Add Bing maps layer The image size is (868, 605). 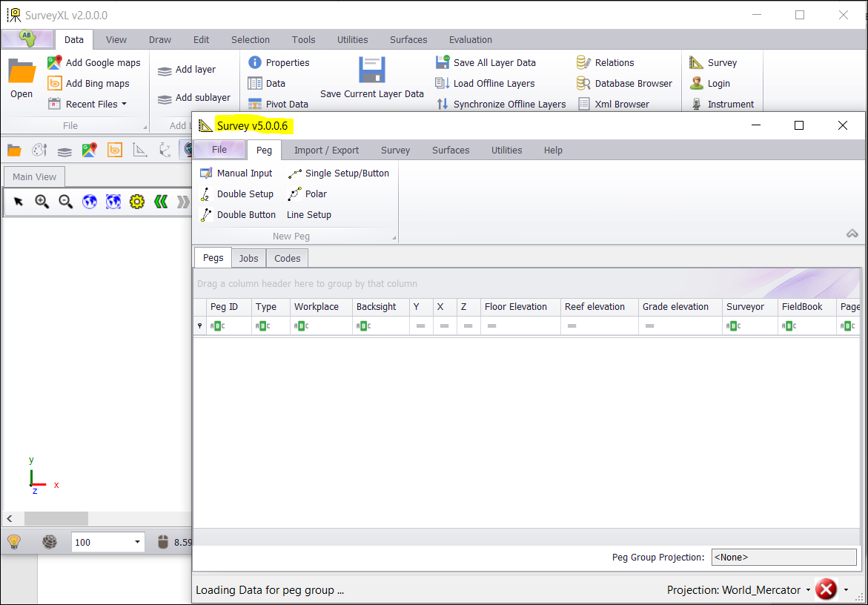tap(89, 84)
